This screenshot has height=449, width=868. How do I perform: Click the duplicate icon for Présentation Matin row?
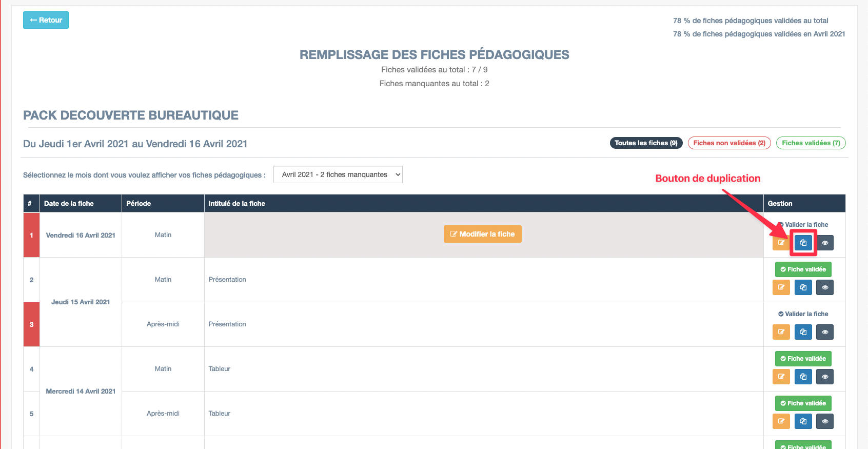[803, 287]
